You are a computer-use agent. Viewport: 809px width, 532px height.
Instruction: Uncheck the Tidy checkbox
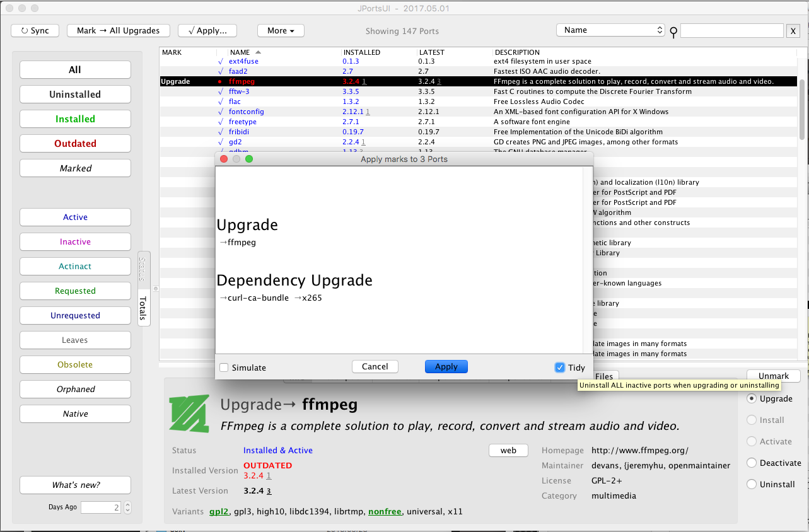tap(560, 367)
